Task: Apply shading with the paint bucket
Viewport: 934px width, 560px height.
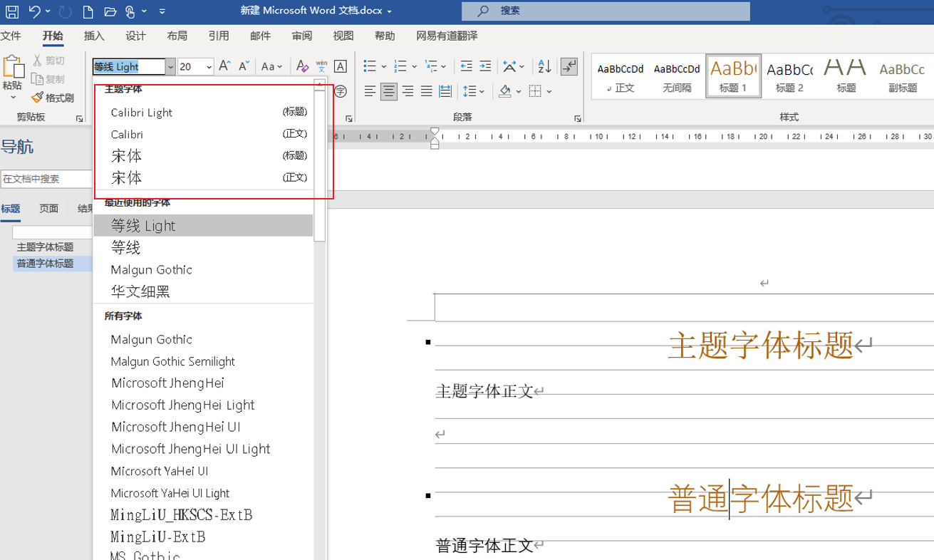Action: pyautogui.click(x=505, y=91)
